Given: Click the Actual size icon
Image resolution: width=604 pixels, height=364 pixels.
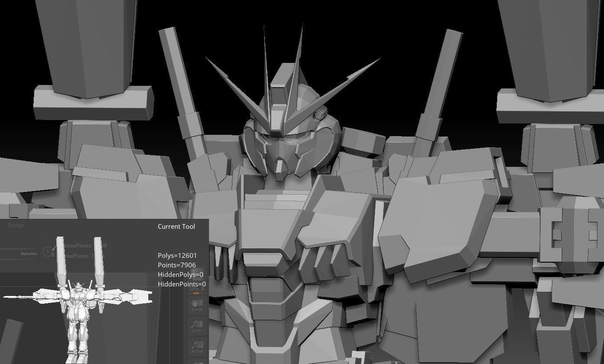Looking at the screenshot, I should point(197,347).
